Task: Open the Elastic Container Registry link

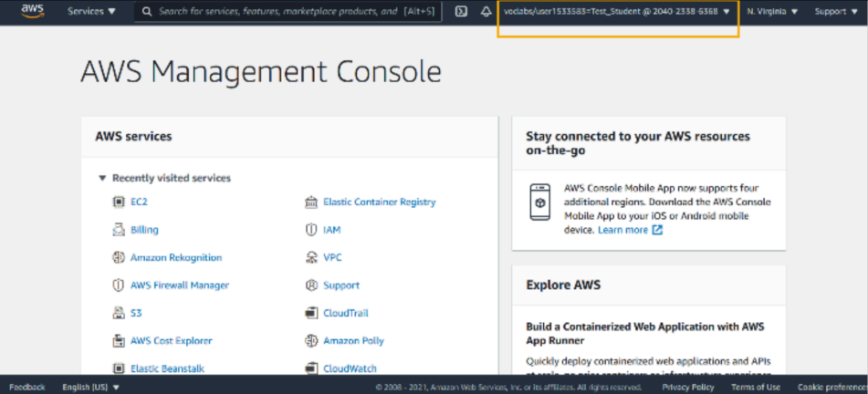Action: [x=379, y=202]
